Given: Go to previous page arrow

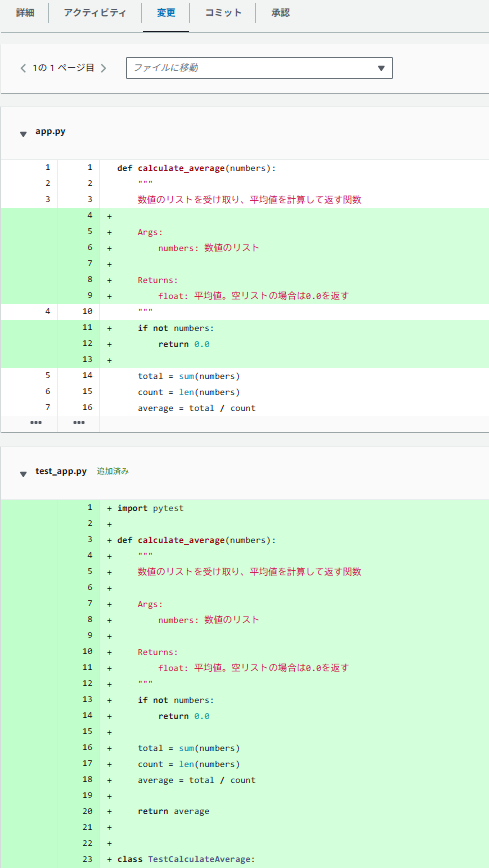Looking at the screenshot, I should pos(23,68).
